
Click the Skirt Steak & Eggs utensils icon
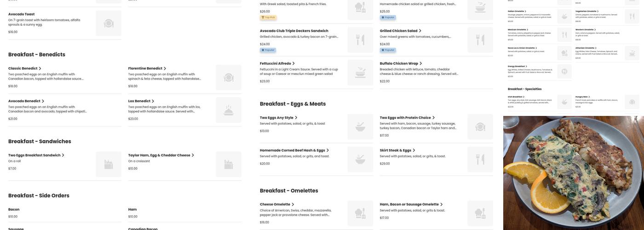point(480,160)
